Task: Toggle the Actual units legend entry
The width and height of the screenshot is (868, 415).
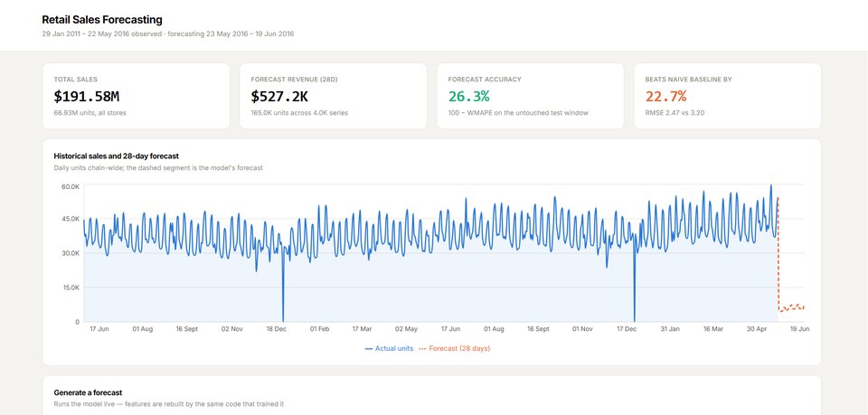Action: 389,349
